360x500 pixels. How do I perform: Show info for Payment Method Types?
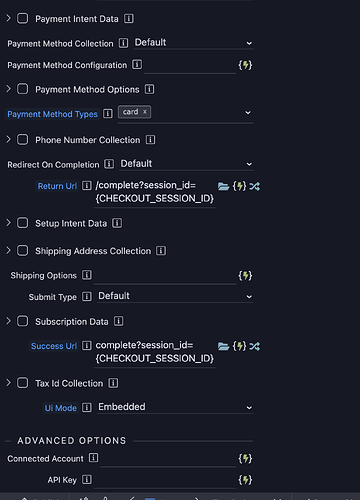click(108, 114)
